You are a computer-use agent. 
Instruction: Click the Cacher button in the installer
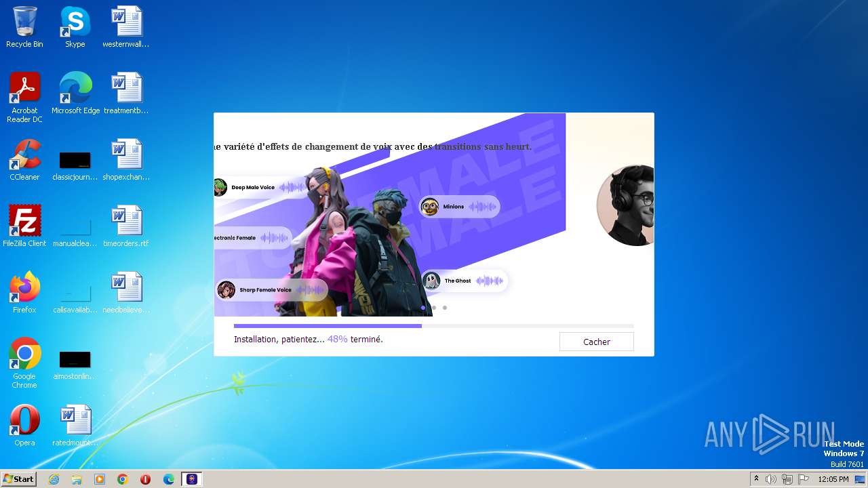596,342
